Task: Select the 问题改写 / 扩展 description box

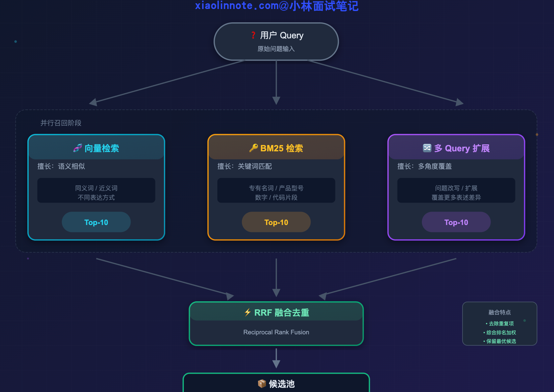Action: coord(456,191)
